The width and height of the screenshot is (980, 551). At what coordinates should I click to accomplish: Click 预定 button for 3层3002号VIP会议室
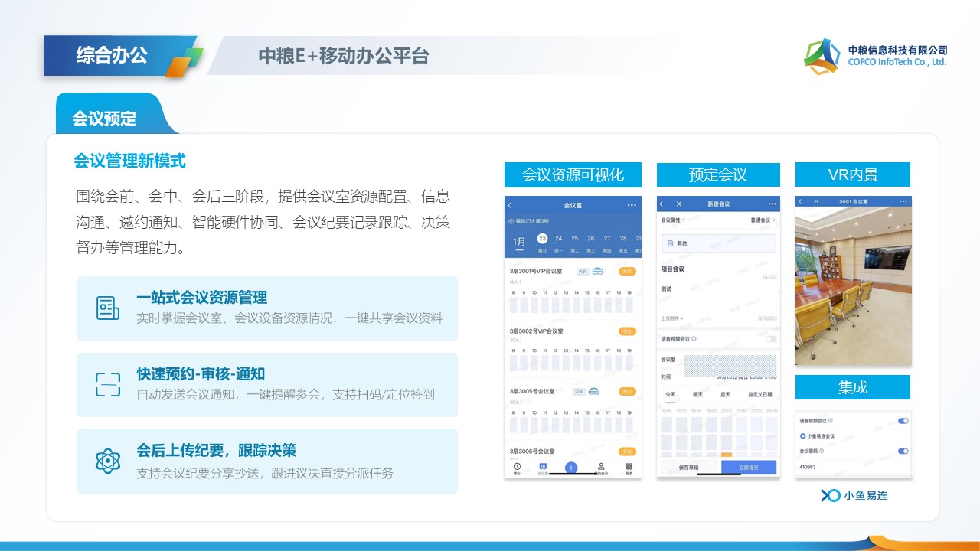627,331
